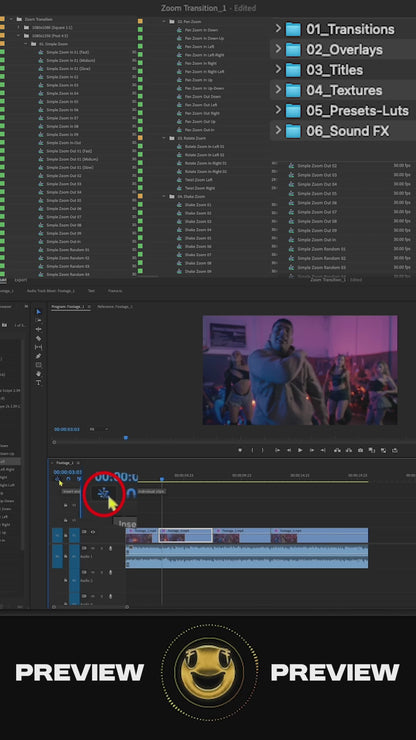Open the monitor zoom level Fit dropdown
Image resolution: width=416 pixels, height=740 pixels.
99,429
